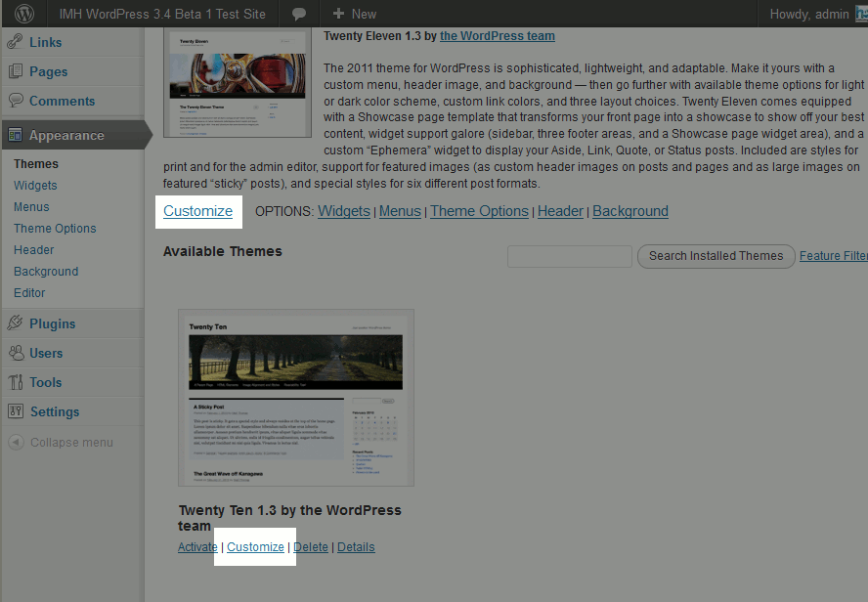Select Background in the sidebar submenu
The width and height of the screenshot is (868, 602).
coord(46,272)
